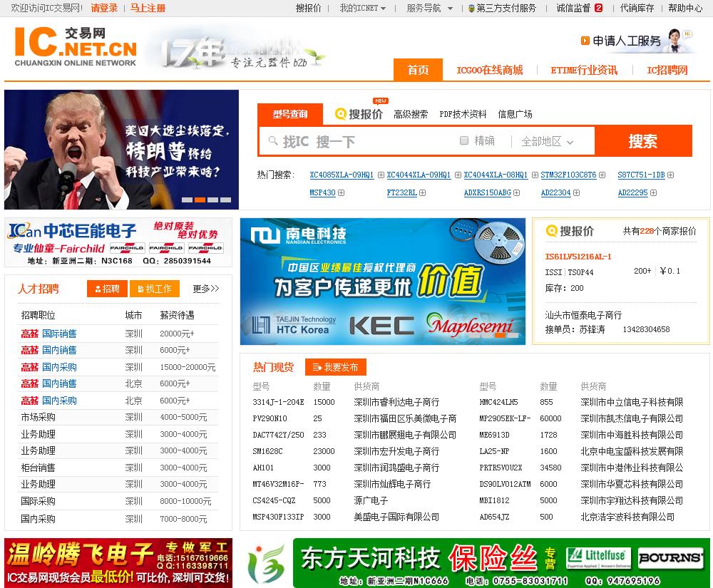Click the hot search term FT232RL
Viewport: 713px width, 588px height.
click(x=402, y=192)
